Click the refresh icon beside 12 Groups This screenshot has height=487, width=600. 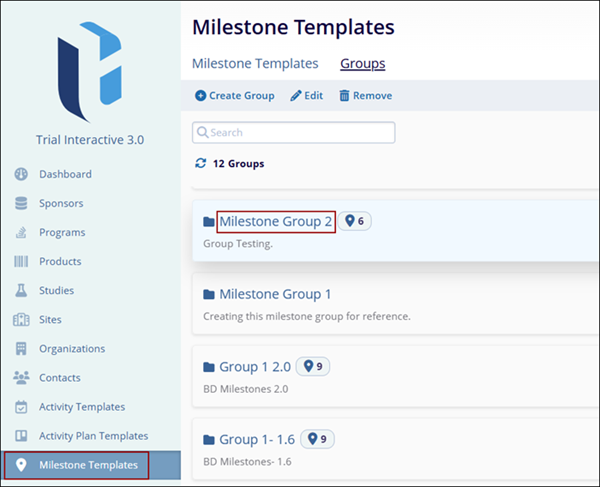(x=201, y=163)
